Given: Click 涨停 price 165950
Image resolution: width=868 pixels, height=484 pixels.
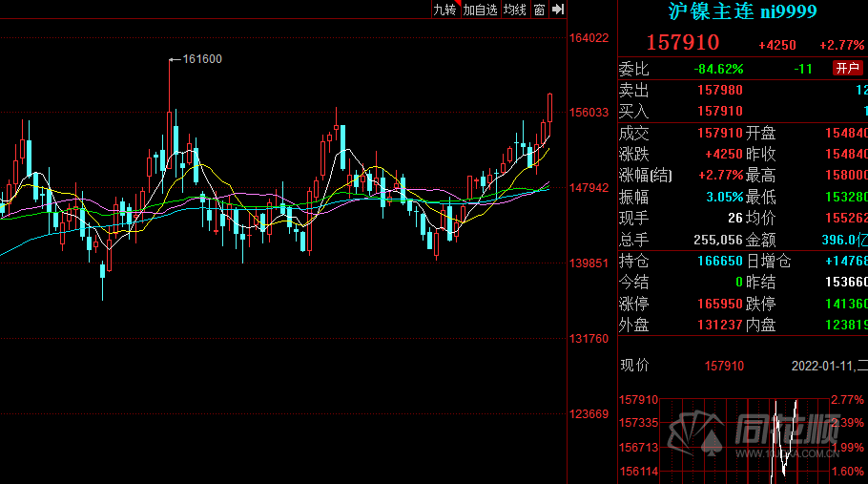Looking at the screenshot, I should (x=719, y=304).
